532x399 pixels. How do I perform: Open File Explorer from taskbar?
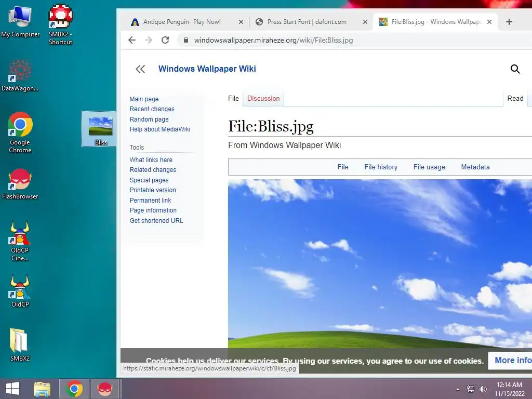[x=42, y=389]
